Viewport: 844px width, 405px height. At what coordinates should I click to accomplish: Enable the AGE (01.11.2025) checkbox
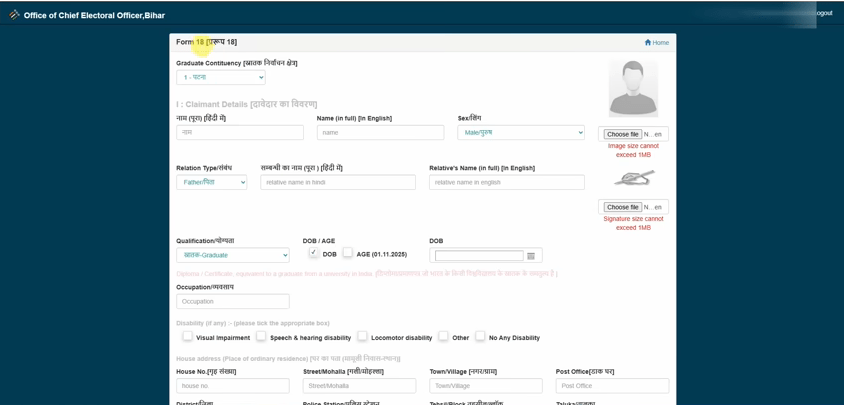click(x=348, y=253)
